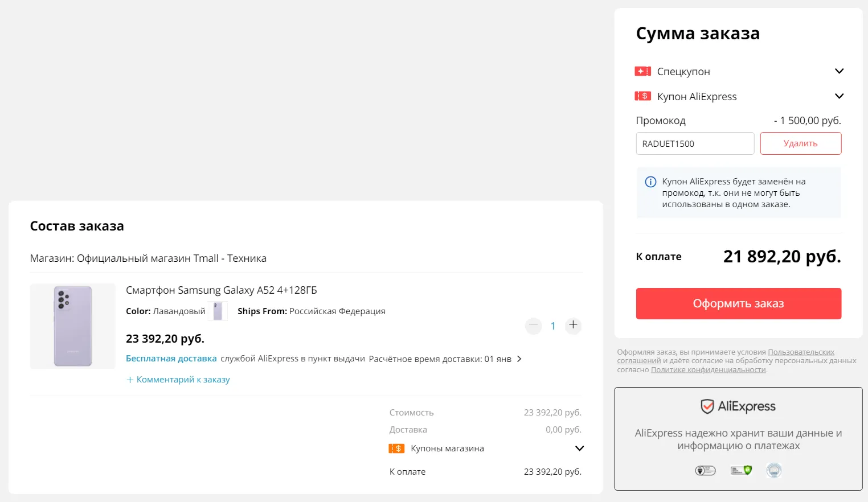This screenshot has height=502, width=868.
Task: Click the Купон AliExpress dollar icon
Action: click(x=642, y=96)
